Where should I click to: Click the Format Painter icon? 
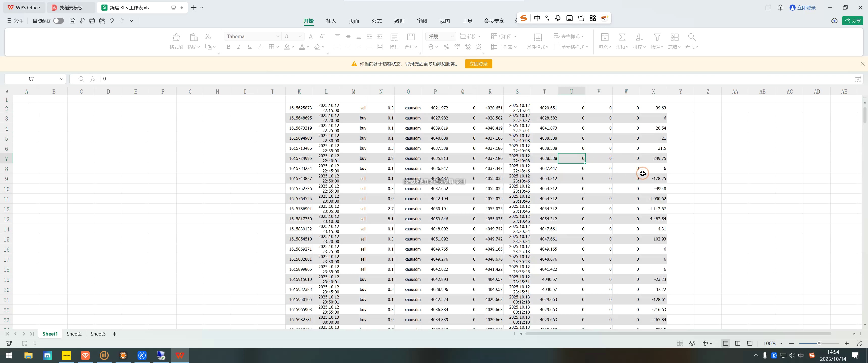176,37
